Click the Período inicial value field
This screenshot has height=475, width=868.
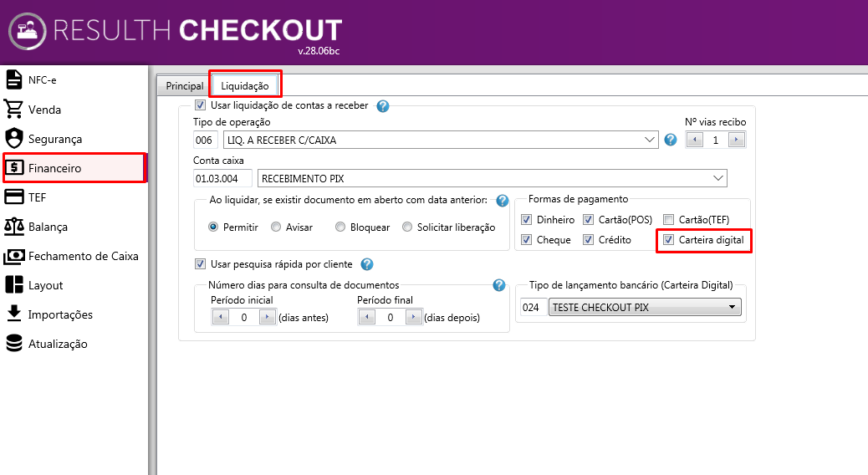click(x=244, y=317)
